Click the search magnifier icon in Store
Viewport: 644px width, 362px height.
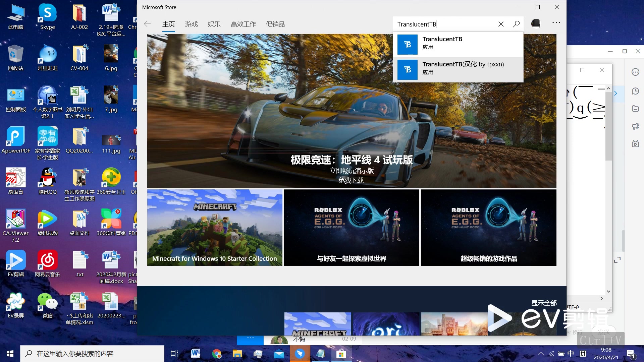(516, 24)
